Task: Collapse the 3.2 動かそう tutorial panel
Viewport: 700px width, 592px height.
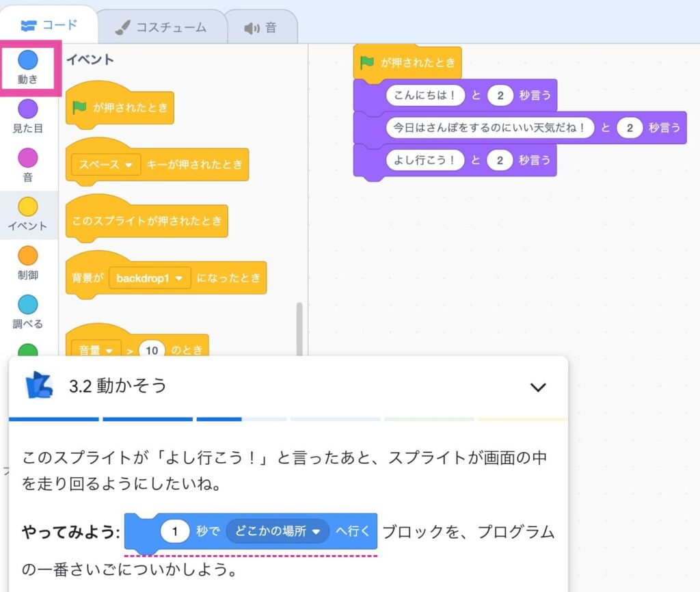Action: click(538, 386)
